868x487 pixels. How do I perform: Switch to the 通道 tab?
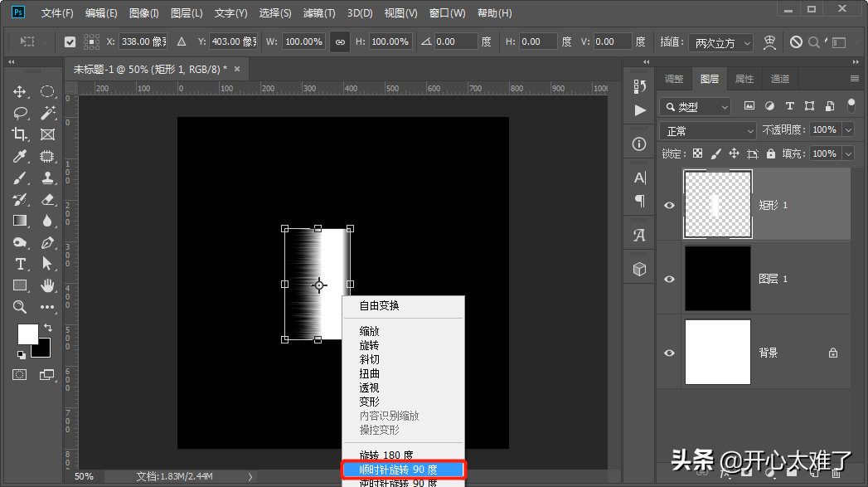tap(780, 79)
